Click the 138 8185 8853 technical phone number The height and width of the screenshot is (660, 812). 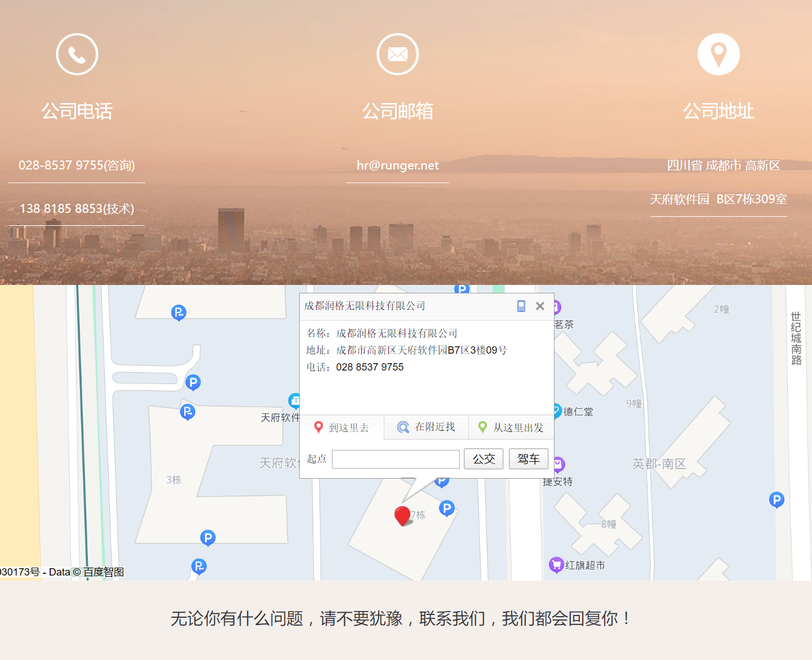(77, 209)
